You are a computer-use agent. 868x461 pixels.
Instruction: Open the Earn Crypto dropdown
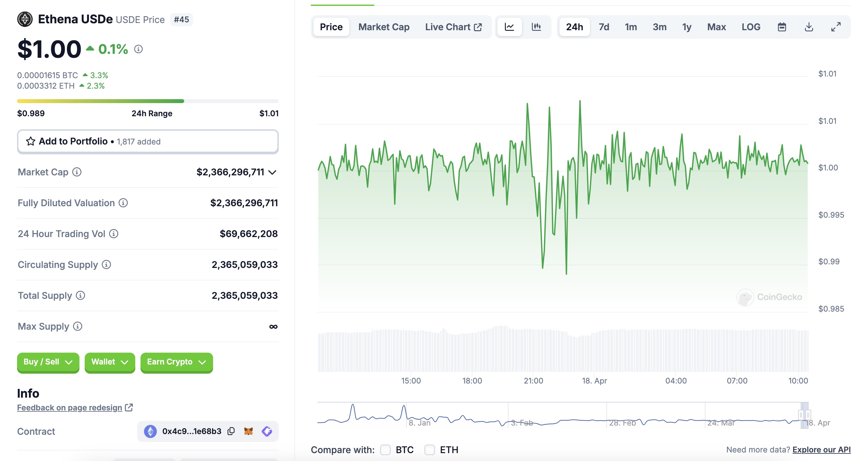177,362
